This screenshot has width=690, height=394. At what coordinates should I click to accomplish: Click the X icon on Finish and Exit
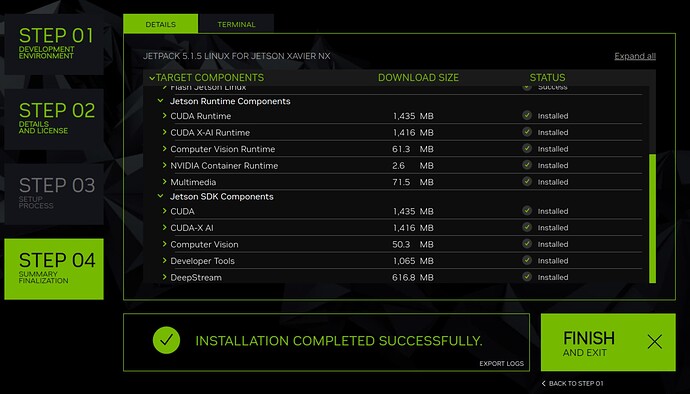(654, 342)
